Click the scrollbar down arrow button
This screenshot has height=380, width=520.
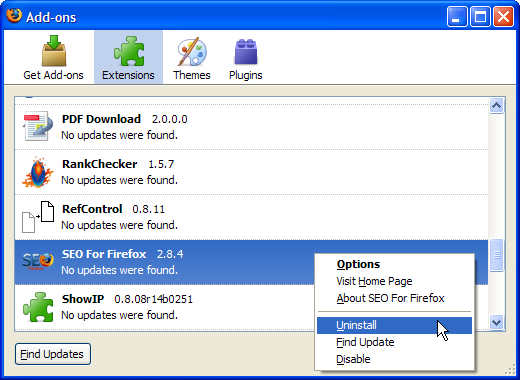tap(497, 322)
